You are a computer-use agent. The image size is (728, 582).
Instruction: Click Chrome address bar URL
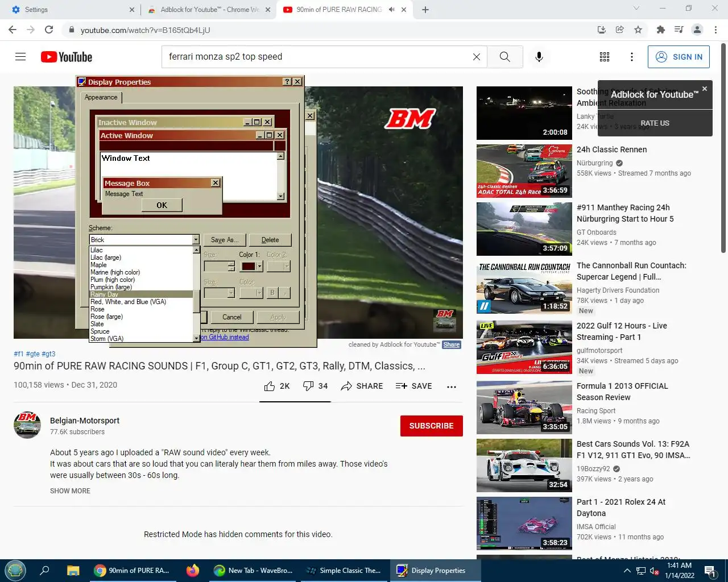(146, 30)
